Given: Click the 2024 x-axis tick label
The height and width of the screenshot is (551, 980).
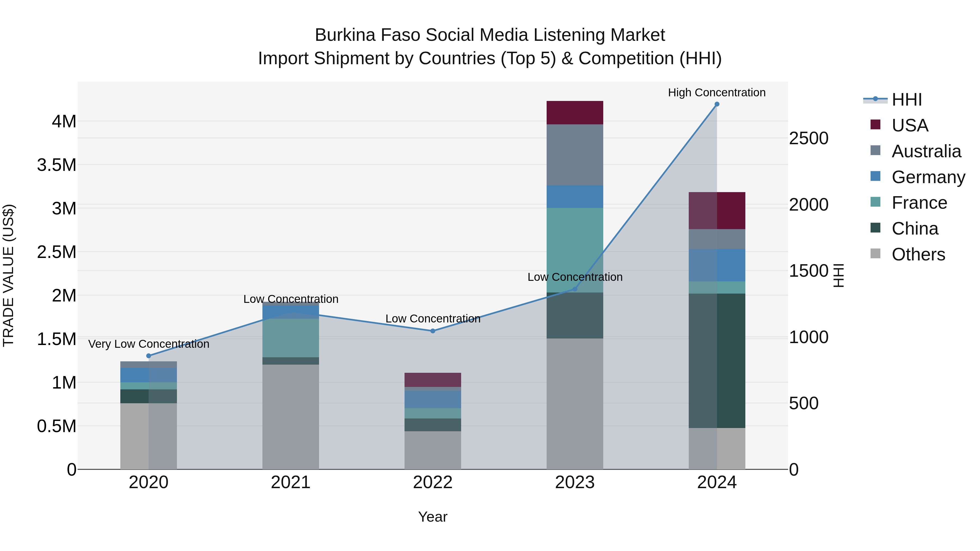Looking at the screenshot, I should pyautogui.click(x=717, y=482).
